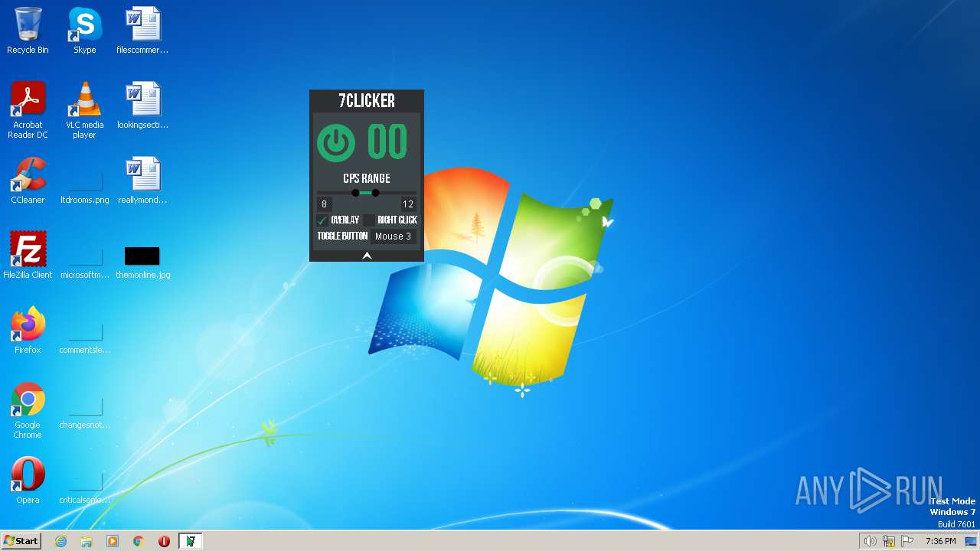Toggle the 7Clicker power button

pos(336,143)
